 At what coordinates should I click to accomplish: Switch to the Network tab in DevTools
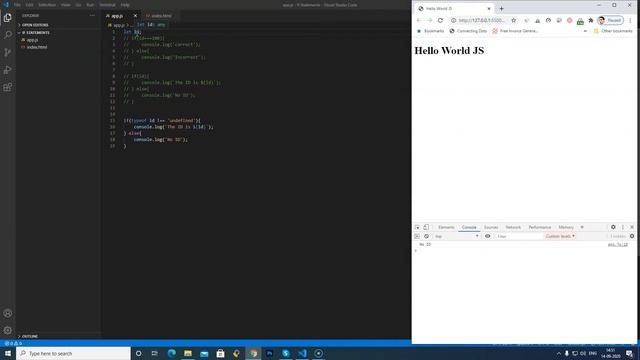[513, 227]
